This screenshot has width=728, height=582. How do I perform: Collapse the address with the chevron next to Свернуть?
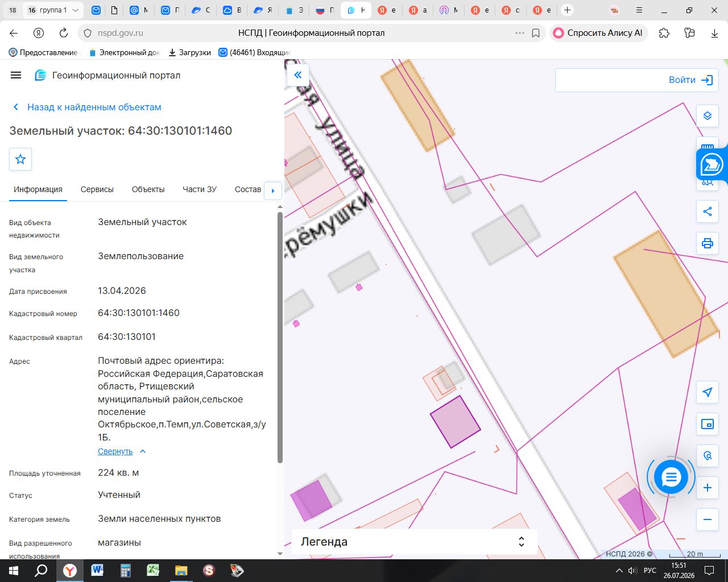click(143, 451)
